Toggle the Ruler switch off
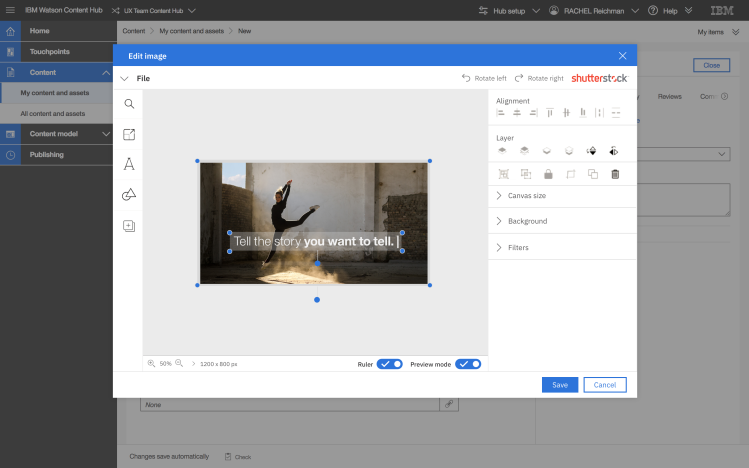749x468 pixels. coord(389,364)
